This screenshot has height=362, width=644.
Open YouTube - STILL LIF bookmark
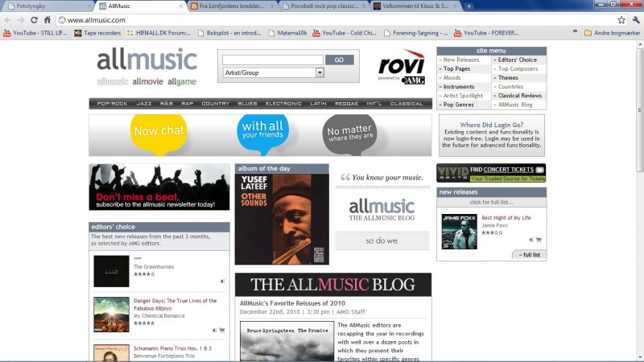(35, 33)
